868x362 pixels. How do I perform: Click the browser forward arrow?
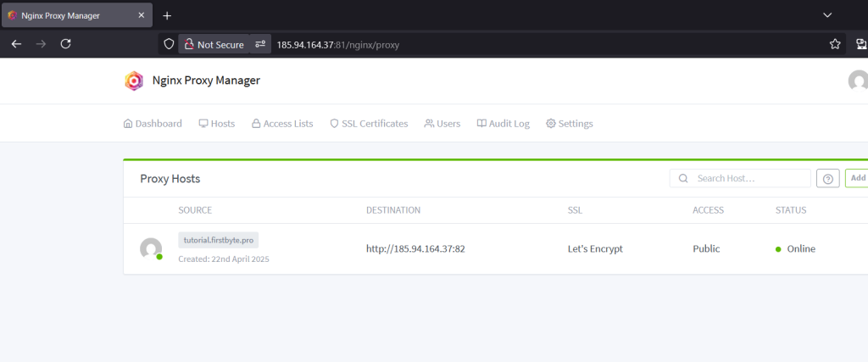point(41,44)
